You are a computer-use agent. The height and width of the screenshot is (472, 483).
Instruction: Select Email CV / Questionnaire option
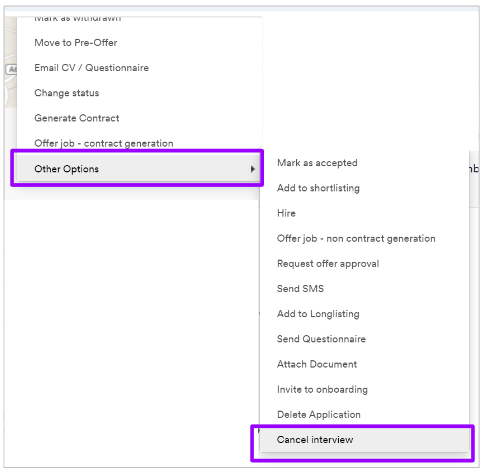pos(91,68)
